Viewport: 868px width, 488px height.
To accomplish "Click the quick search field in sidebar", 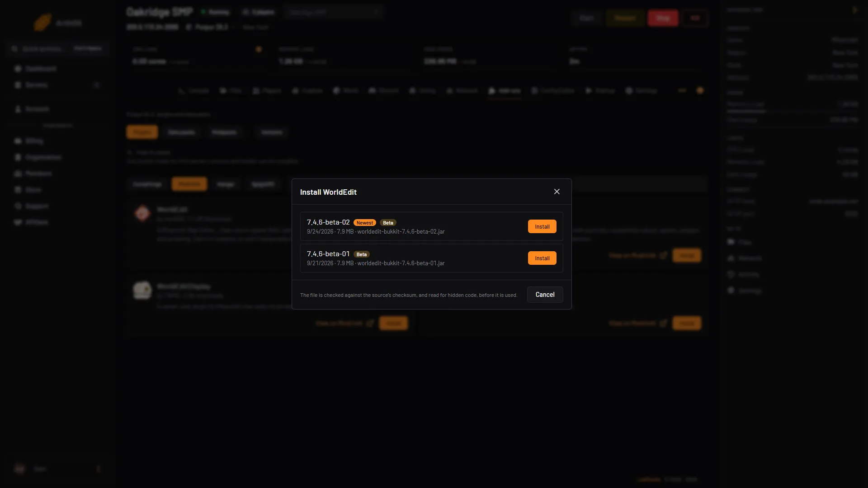I will pyautogui.click(x=58, y=48).
